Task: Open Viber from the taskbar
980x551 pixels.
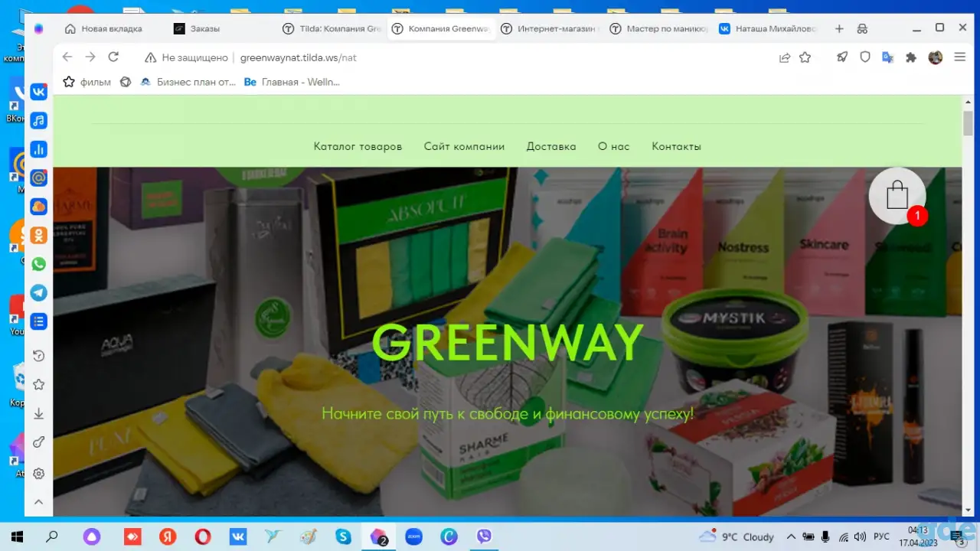Action: [484, 536]
